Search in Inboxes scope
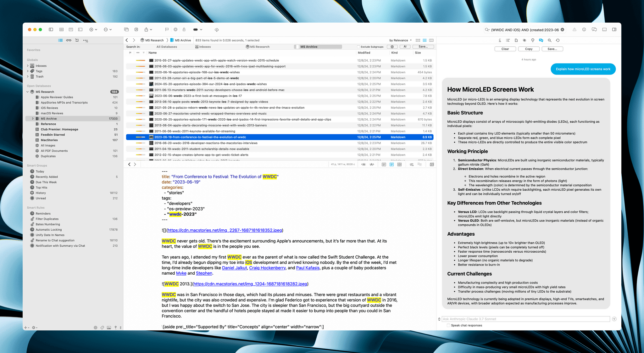This screenshot has height=353, width=644. (203, 47)
